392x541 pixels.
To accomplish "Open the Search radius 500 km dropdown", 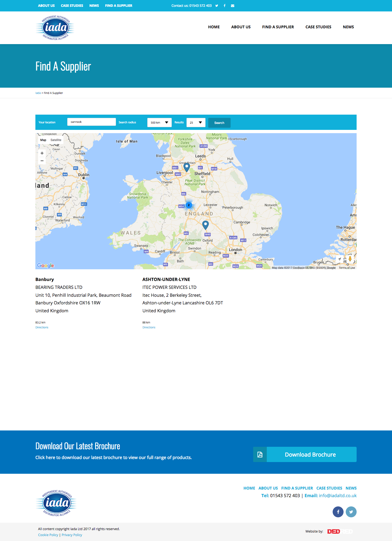I will click(x=159, y=123).
